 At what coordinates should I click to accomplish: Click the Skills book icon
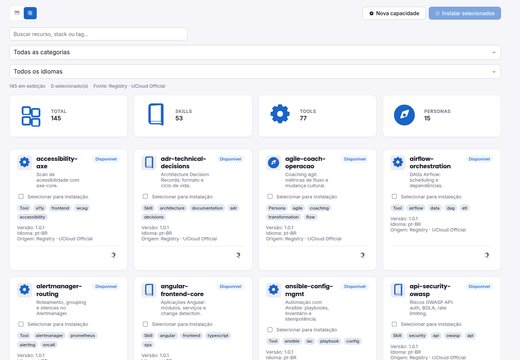point(156,114)
